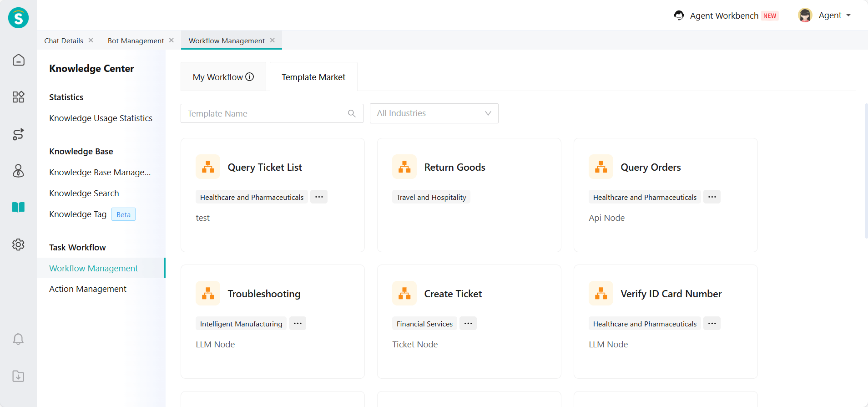Open the routing flow sidebar icon

click(x=18, y=134)
